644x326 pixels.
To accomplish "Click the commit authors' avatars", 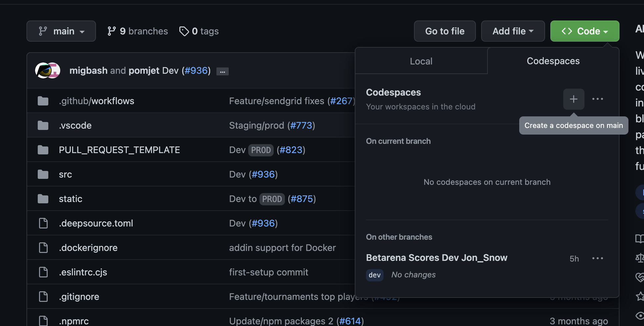I will pos(47,70).
